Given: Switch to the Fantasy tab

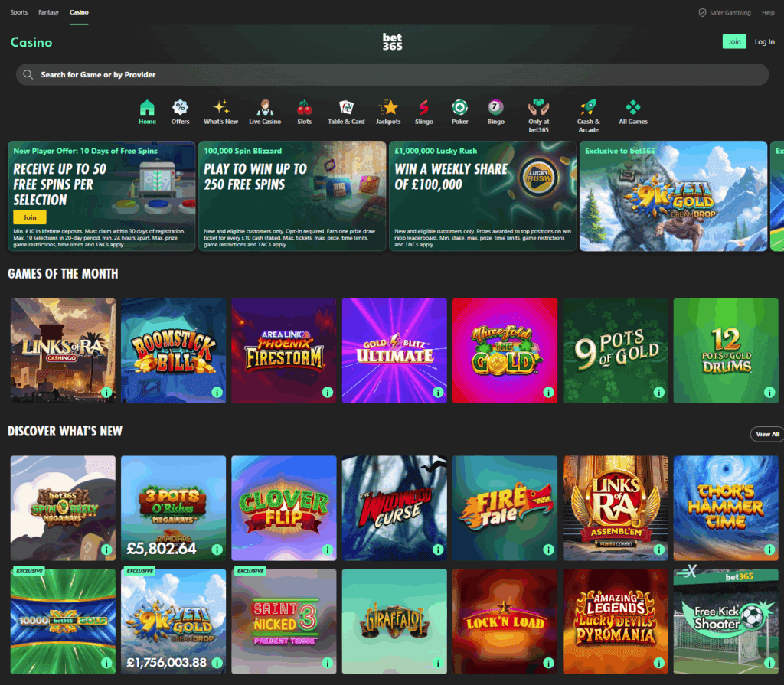Looking at the screenshot, I should coord(48,11).
